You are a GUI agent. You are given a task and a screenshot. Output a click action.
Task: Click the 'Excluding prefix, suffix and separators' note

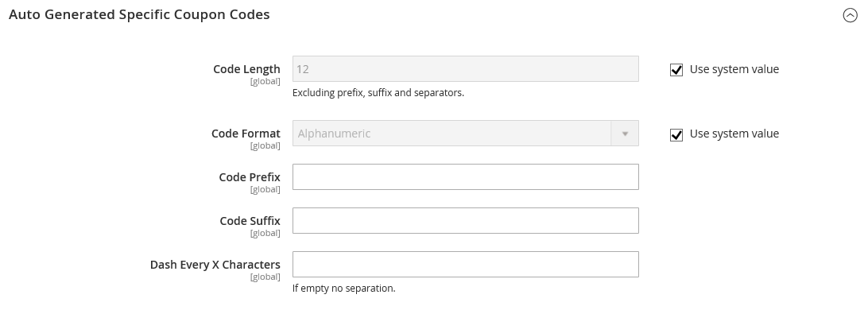pyautogui.click(x=378, y=93)
